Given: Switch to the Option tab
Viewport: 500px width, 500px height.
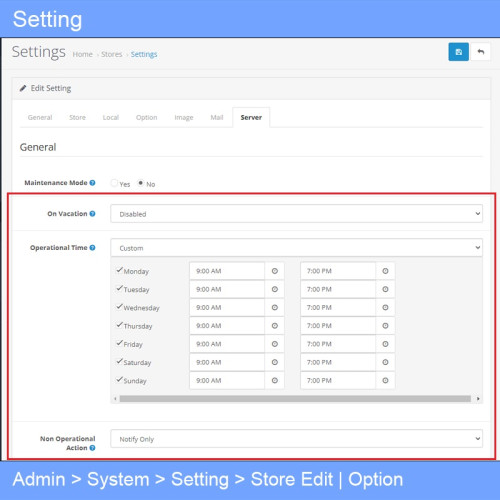Looking at the screenshot, I should coord(146,117).
